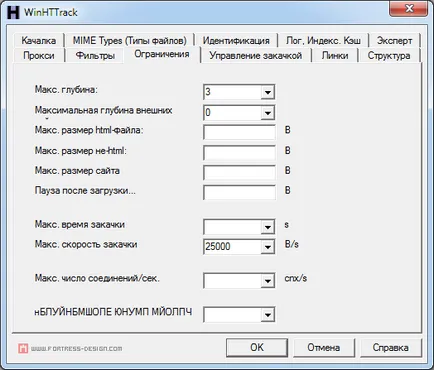This screenshot has height=370, width=434.
Task: Open the Прокси tab
Action: pos(39,55)
